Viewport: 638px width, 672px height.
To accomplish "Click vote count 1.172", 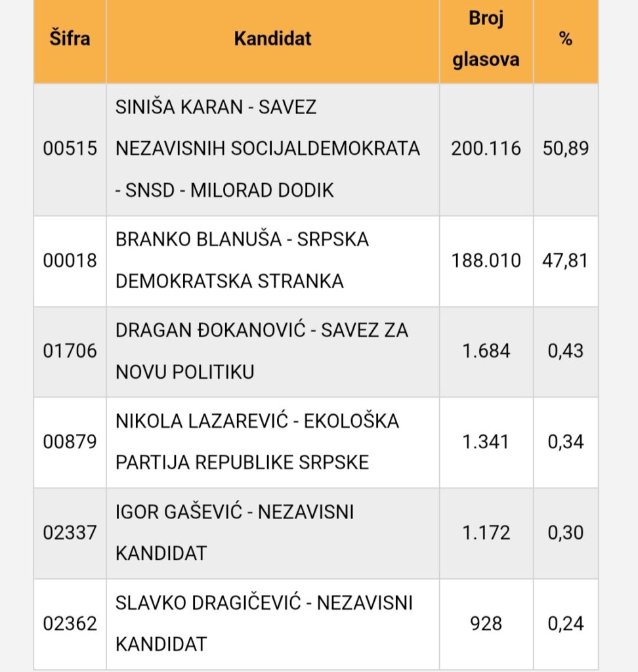I will tap(486, 532).
